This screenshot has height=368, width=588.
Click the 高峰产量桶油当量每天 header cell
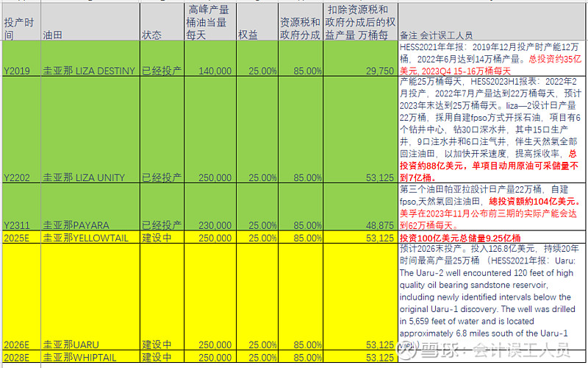click(210, 22)
